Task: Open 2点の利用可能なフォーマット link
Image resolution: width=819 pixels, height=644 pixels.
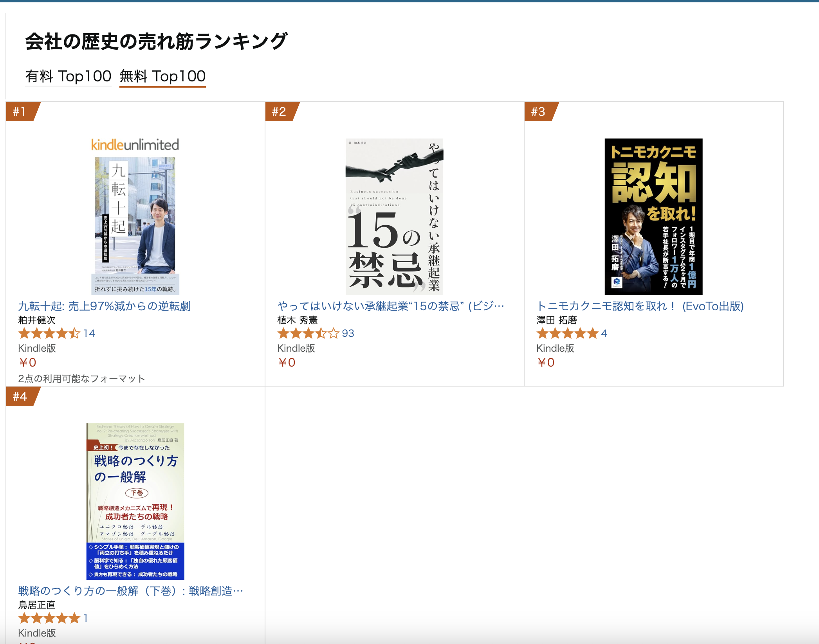Action: tap(81, 378)
